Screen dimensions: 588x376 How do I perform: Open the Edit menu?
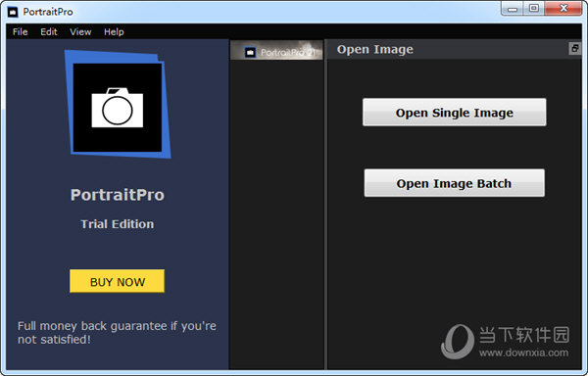49,32
